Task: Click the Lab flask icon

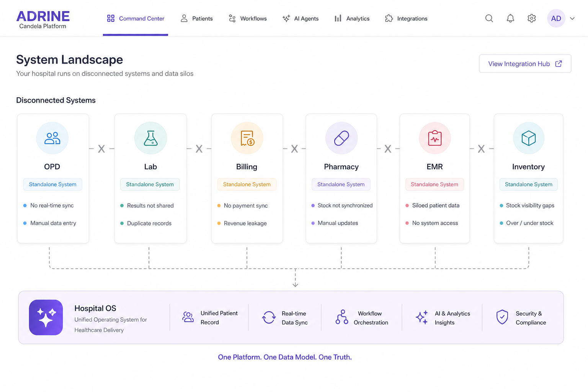Action: coord(150,138)
